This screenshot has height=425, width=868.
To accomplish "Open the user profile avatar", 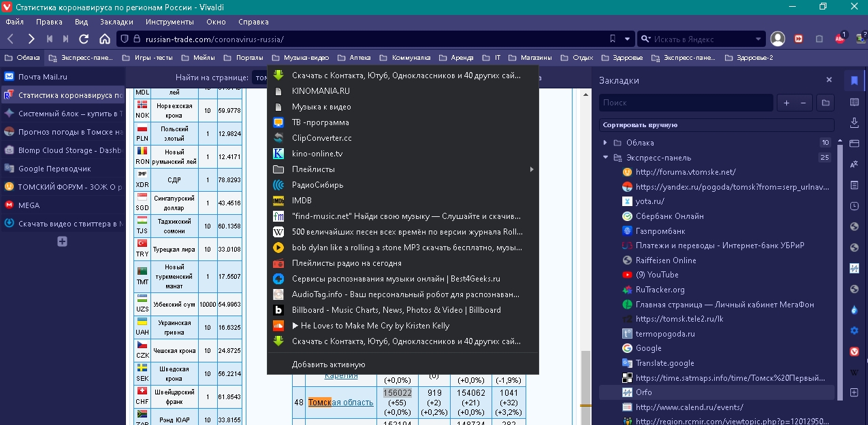I will click(778, 39).
